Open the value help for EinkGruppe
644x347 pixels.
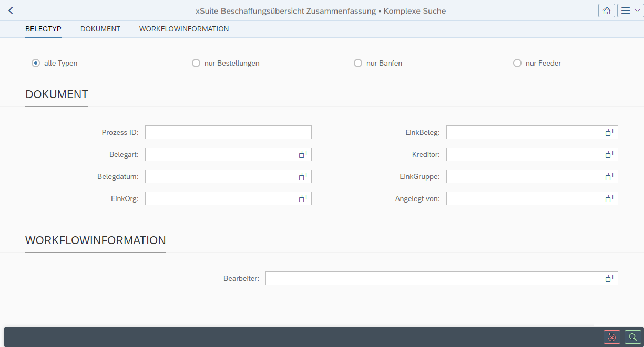tap(609, 176)
